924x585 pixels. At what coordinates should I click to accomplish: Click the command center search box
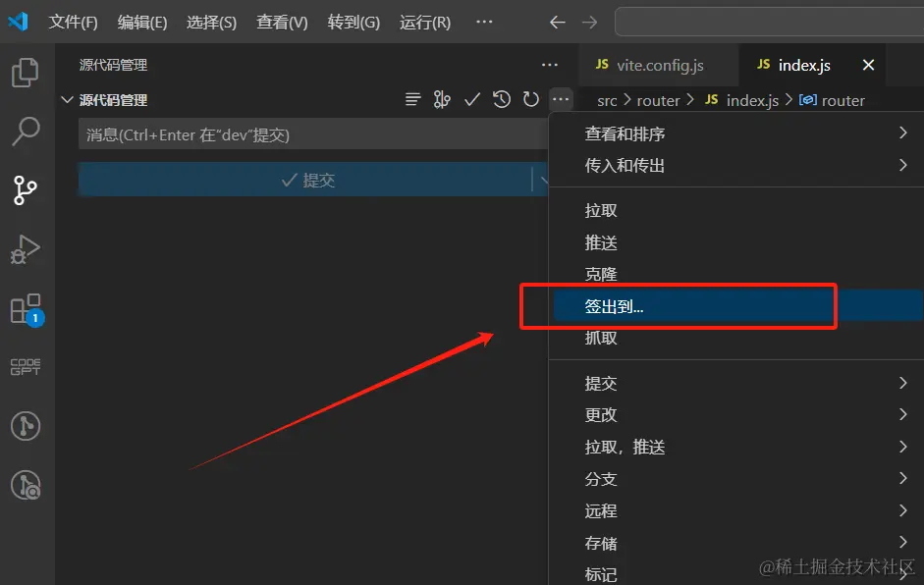point(769,23)
